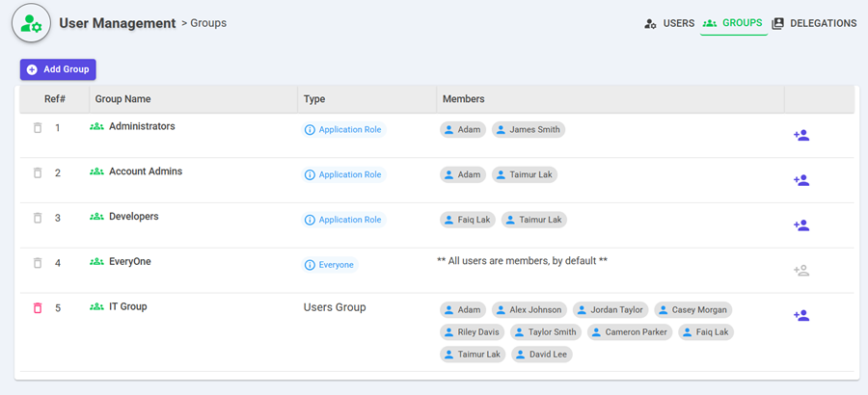This screenshot has height=395, width=868.
Task: Click the Everyone type badge
Action: (329, 265)
